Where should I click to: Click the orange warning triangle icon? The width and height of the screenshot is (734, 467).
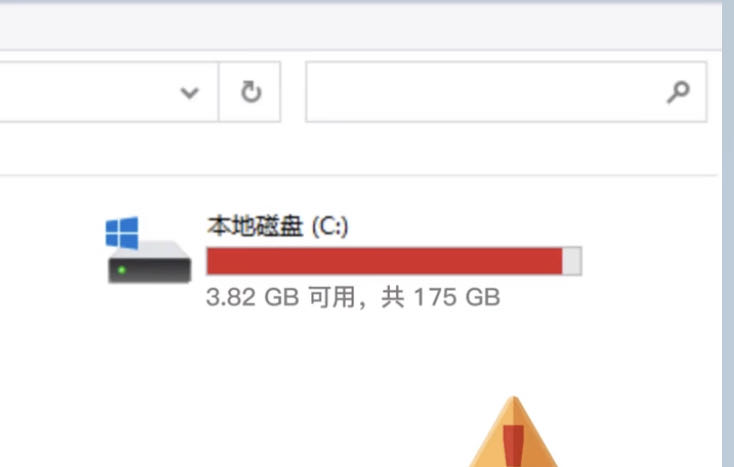(513, 432)
